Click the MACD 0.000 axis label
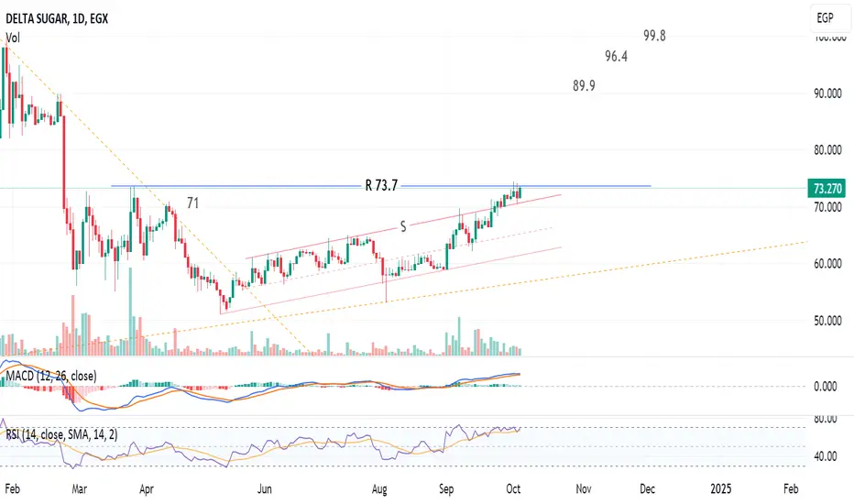The image size is (854, 504). click(x=825, y=387)
